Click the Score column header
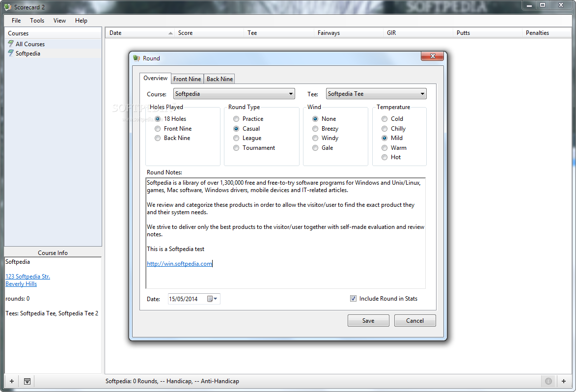This screenshot has width=576, height=392. (209, 33)
